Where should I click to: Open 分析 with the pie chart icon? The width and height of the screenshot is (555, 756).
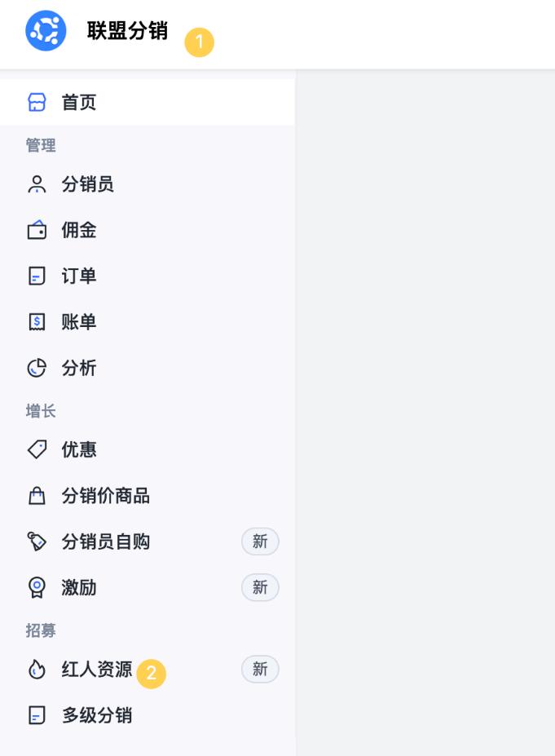click(x=36, y=368)
